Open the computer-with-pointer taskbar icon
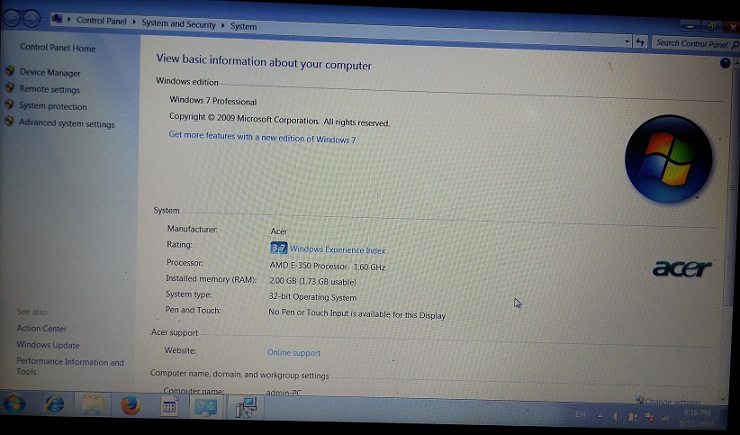740x435 pixels. [x=246, y=407]
